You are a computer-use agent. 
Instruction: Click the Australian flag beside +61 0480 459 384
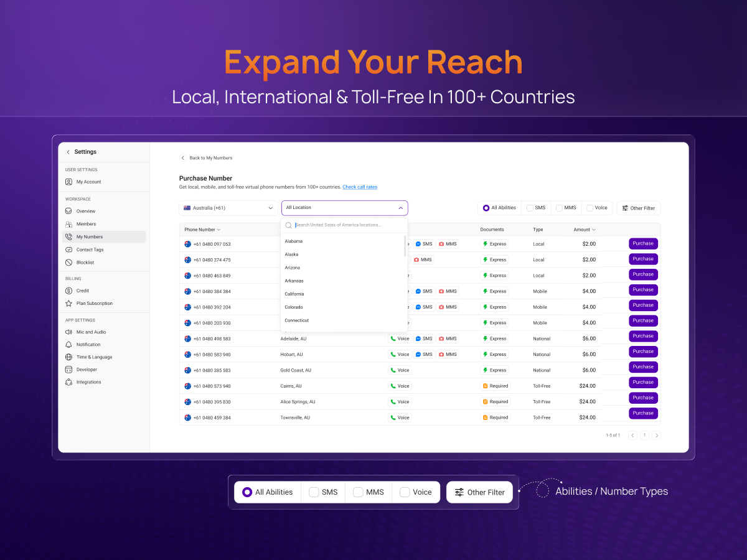pos(187,418)
